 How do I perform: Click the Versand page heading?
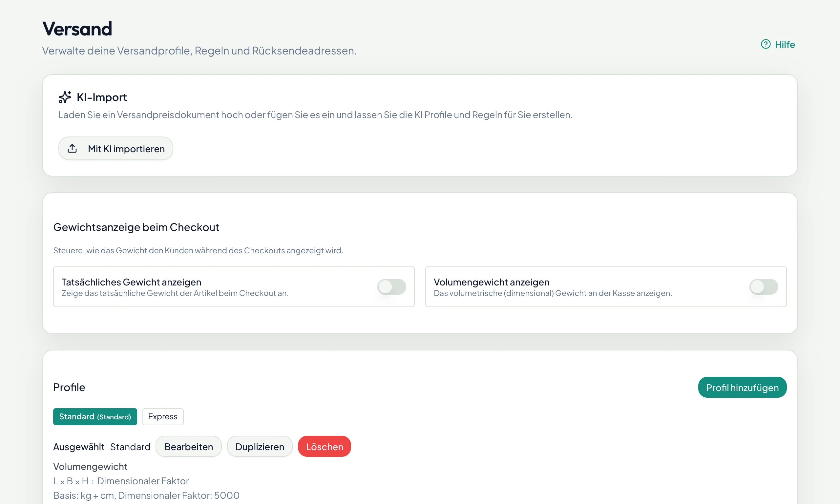coord(77,29)
